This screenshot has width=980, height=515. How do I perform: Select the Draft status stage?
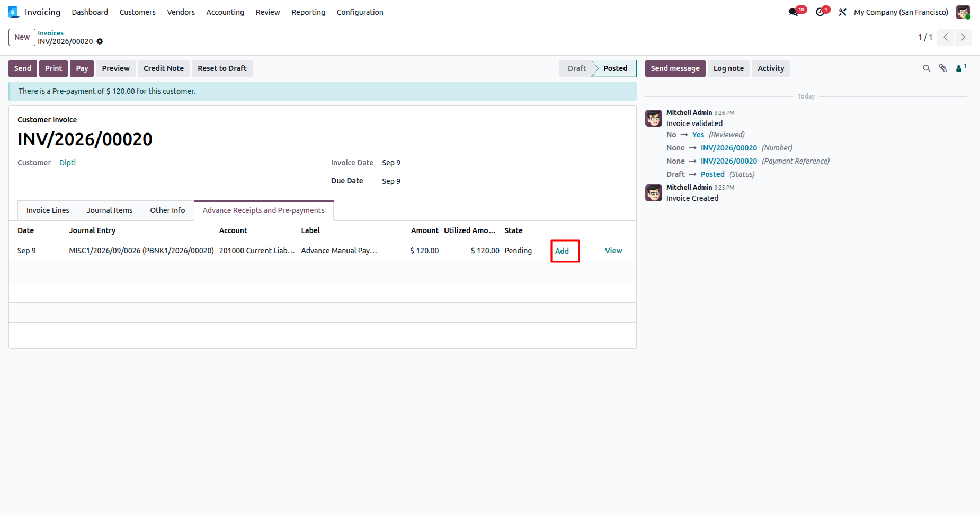pos(576,68)
